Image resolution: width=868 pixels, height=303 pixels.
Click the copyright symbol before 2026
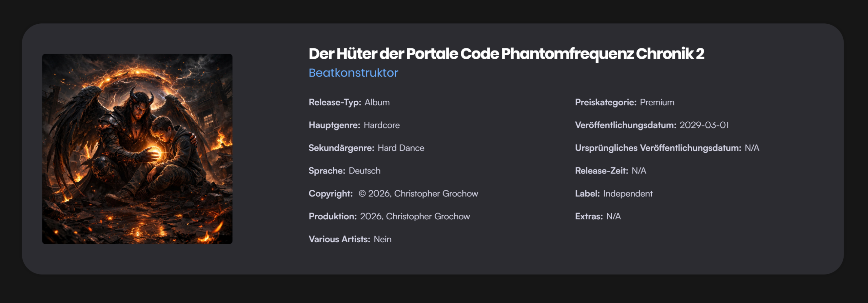click(x=362, y=194)
